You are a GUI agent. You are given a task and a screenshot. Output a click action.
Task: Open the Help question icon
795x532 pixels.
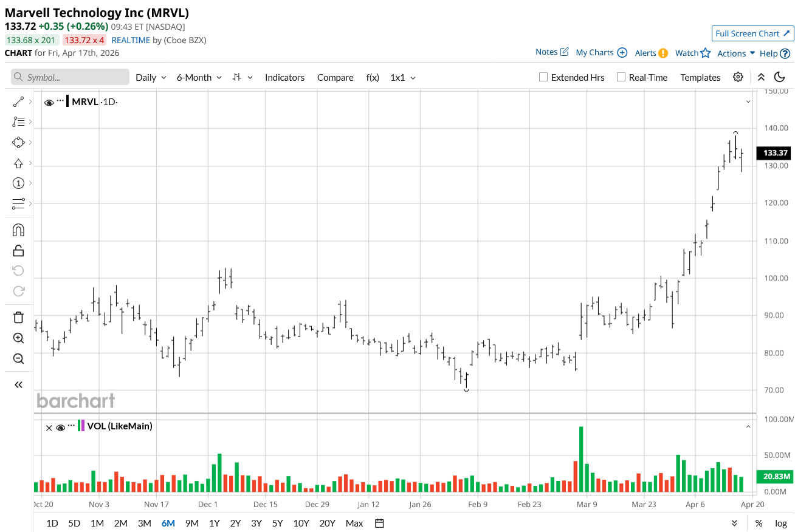(785, 53)
